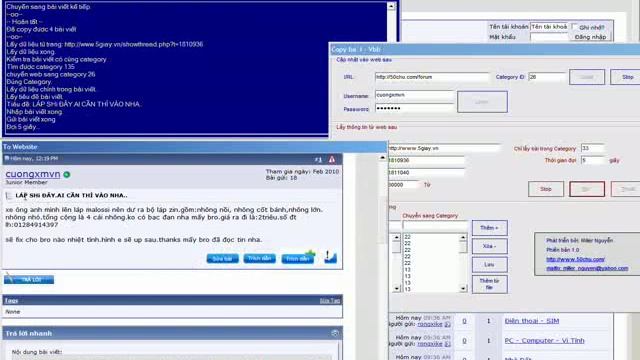Click the Chỉ lấy bài trong Category field
The width and height of the screenshot is (640, 360).
tap(592, 149)
